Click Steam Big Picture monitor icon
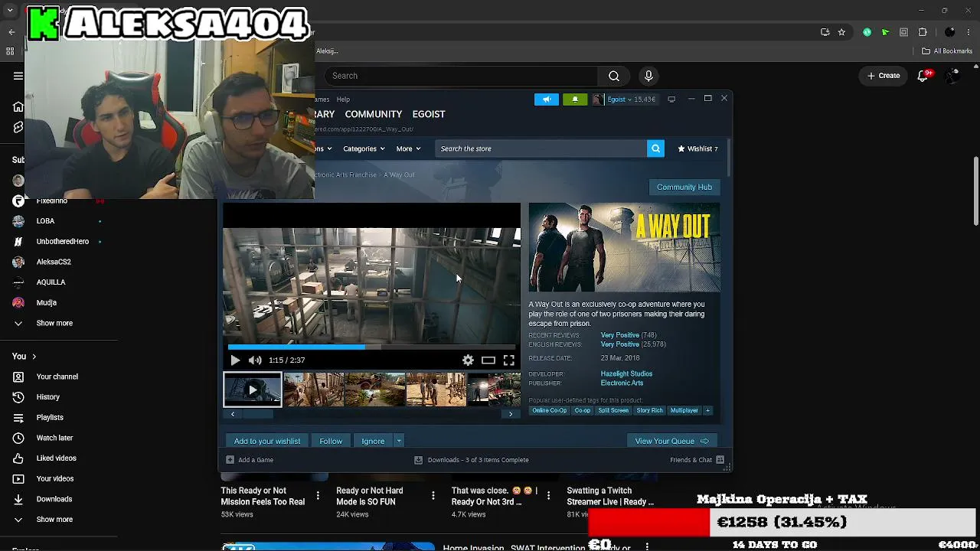Viewport: 980px width, 551px height. 671,99
